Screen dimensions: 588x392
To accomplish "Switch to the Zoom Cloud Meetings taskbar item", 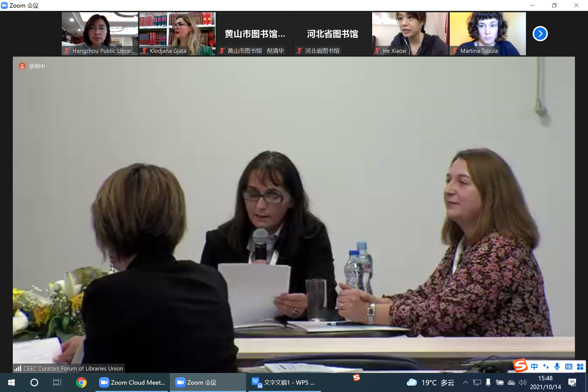I will click(x=132, y=382).
